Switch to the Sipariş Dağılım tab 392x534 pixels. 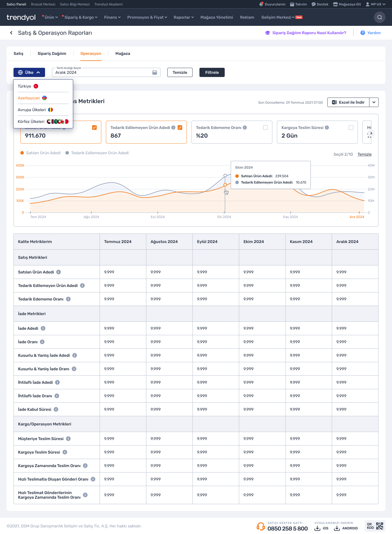coord(52,53)
